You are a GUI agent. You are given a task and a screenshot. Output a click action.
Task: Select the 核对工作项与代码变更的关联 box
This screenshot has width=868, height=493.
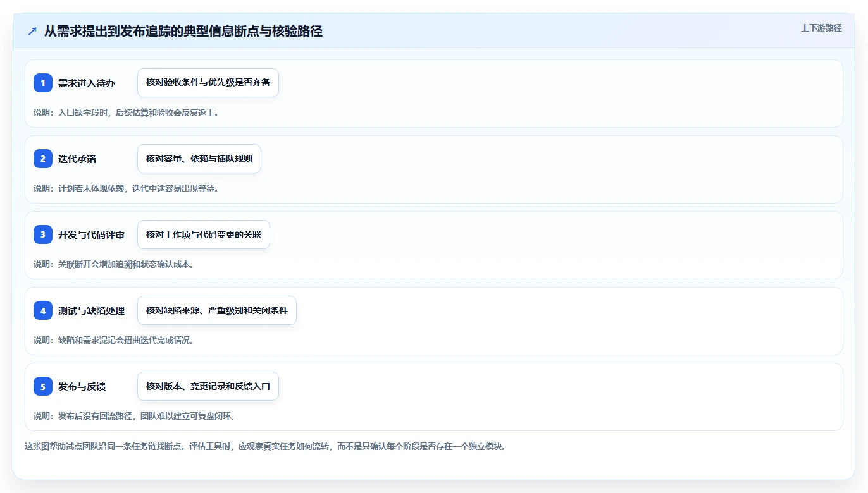pos(204,234)
